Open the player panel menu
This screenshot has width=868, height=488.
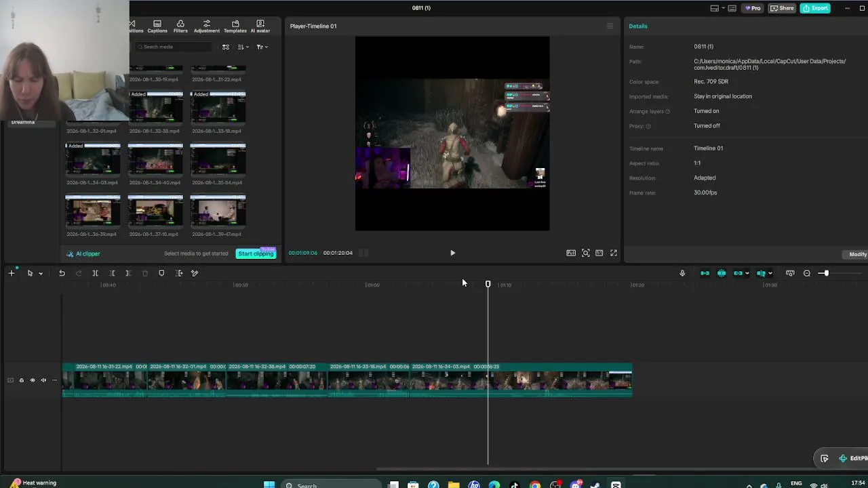(x=610, y=26)
